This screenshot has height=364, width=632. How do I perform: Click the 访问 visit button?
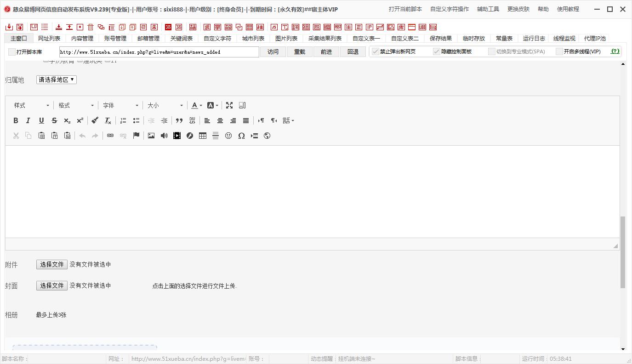click(273, 52)
